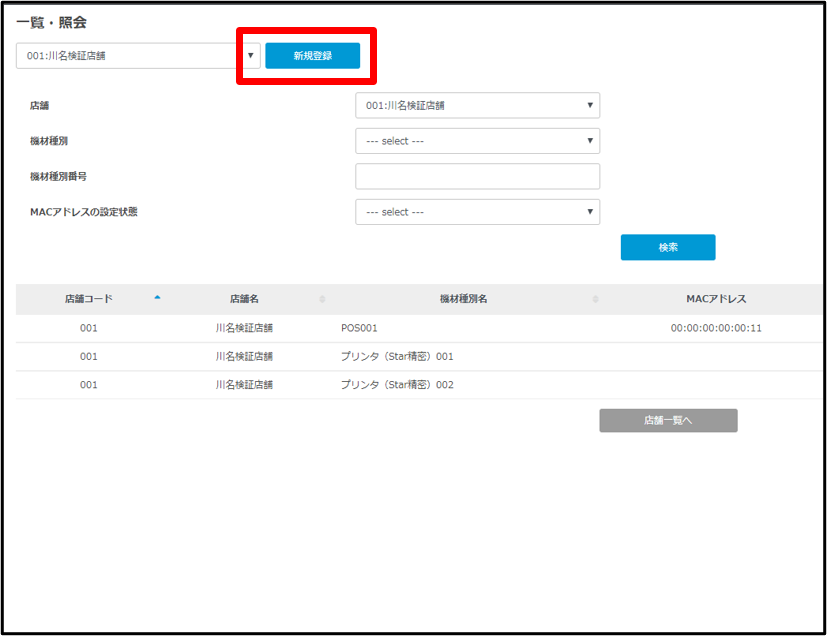Click the 新規登録 button
Screen dimensions: 827x636
pos(312,56)
